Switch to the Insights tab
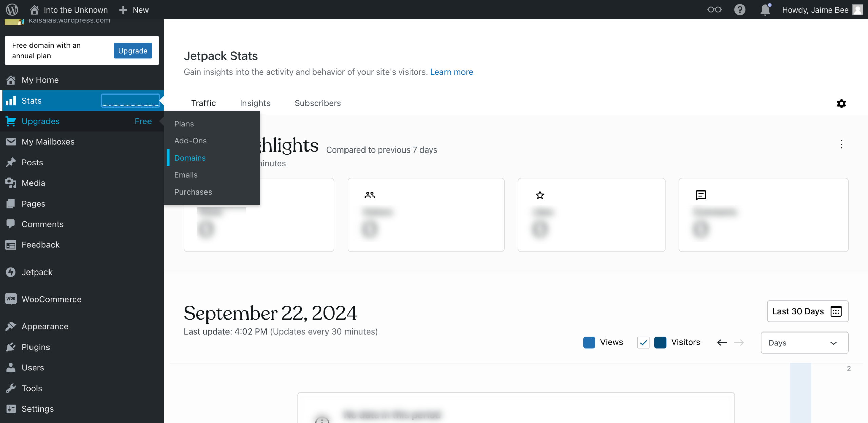This screenshot has width=868, height=423. click(255, 103)
